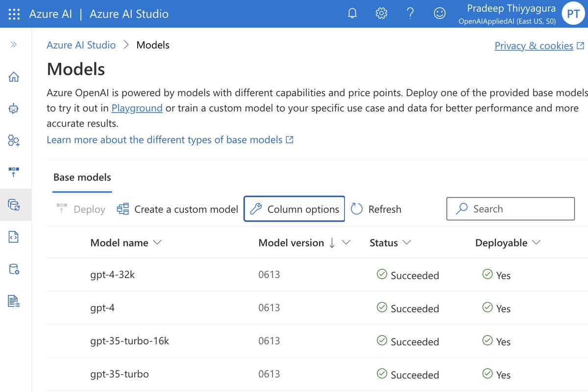The height and width of the screenshot is (392, 588).
Task: Open Learn more about base models link
Action: 170,140
